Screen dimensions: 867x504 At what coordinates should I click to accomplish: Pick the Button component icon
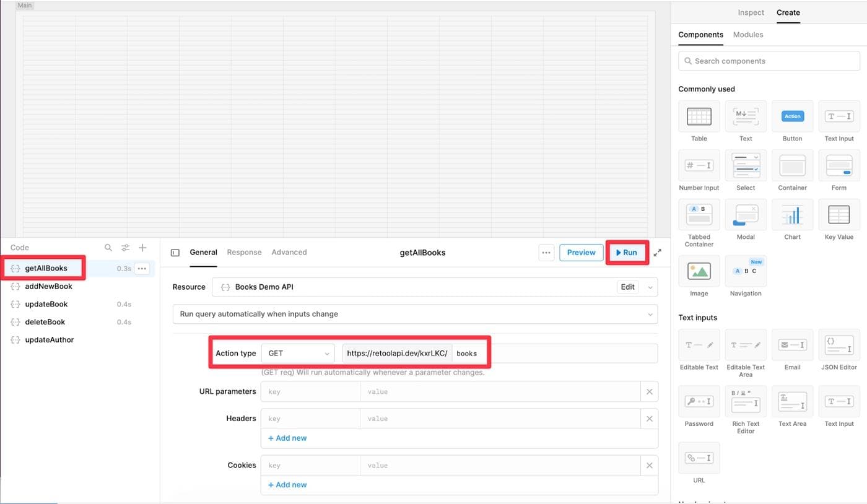coord(792,116)
